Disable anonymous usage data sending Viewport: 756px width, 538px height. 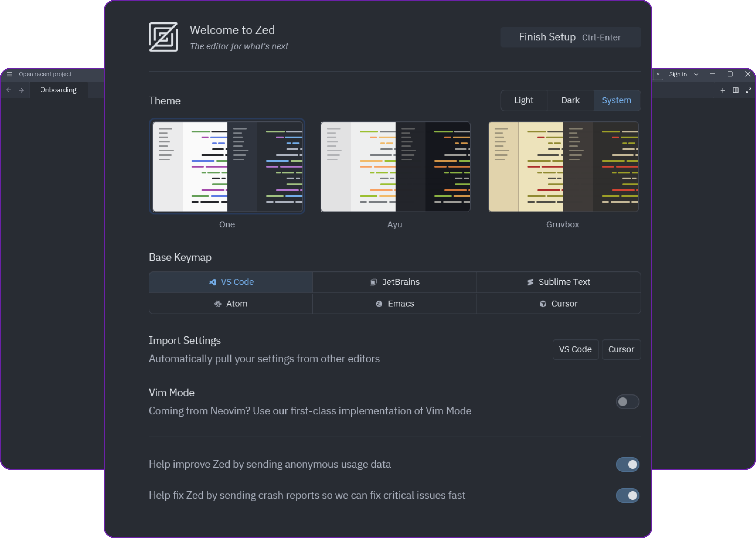627,464
